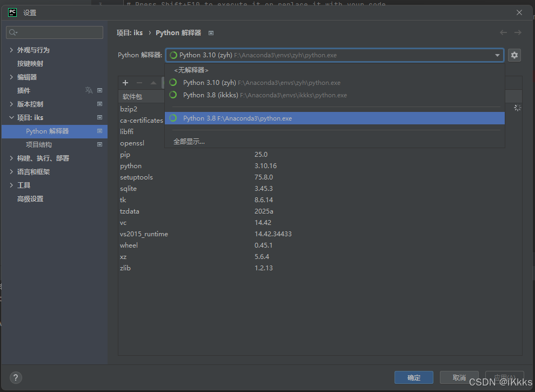
Task: Select Python 3.8 (ikkks) interpreter
Action: pos(335,95)
